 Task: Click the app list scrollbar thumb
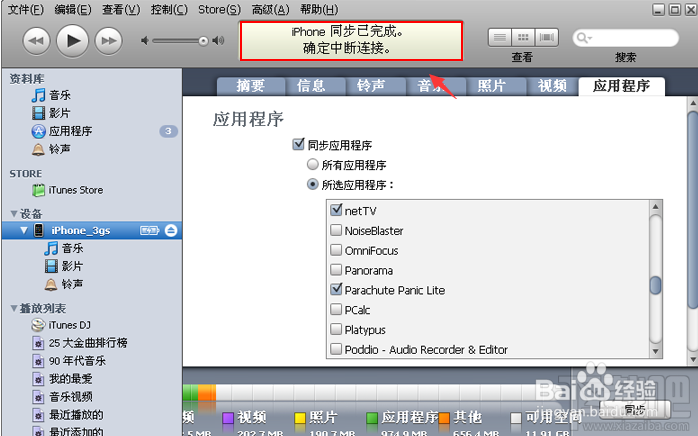(x=655, y=285)
